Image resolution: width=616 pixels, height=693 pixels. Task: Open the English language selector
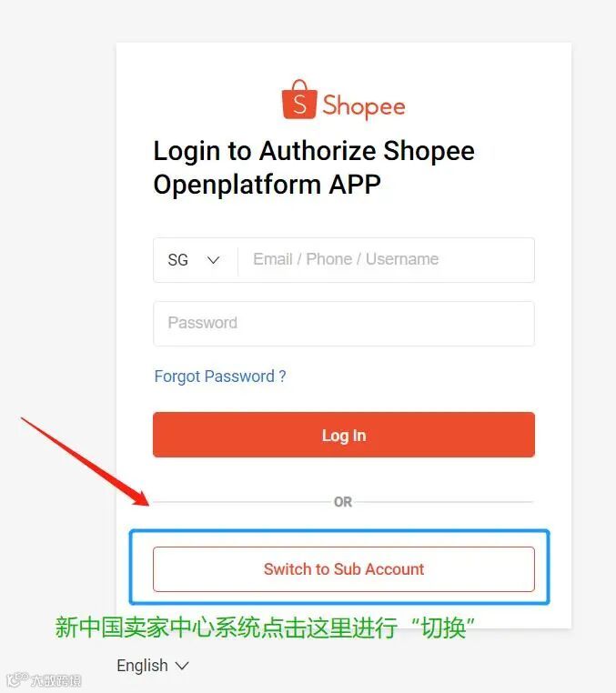[153, 666]
